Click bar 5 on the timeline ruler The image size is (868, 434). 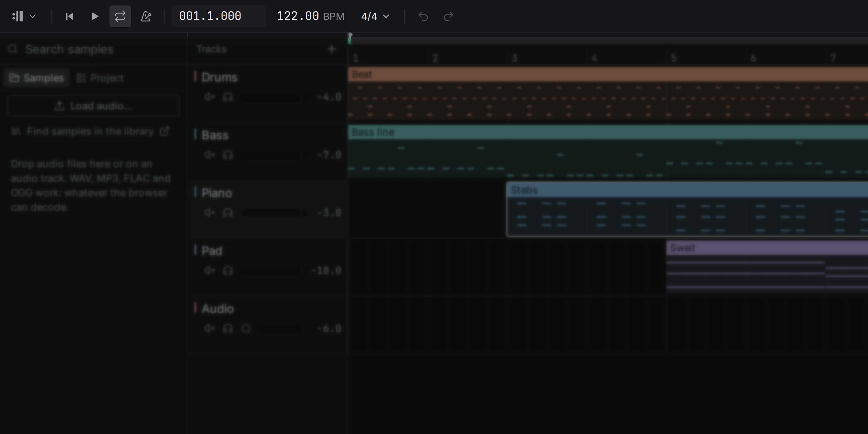[x=674, y=58]
